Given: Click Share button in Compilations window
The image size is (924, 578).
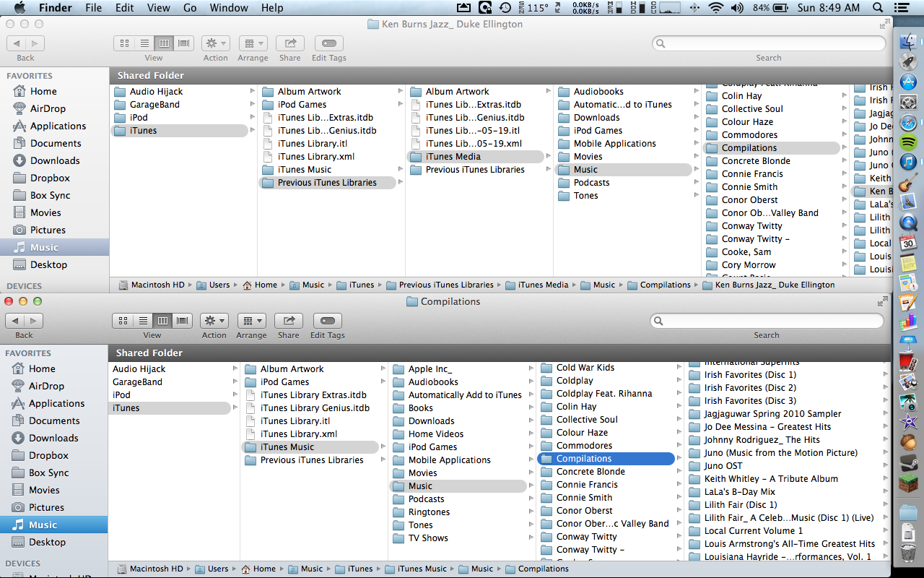Looking at the screenshot, I should coord(289,321).
